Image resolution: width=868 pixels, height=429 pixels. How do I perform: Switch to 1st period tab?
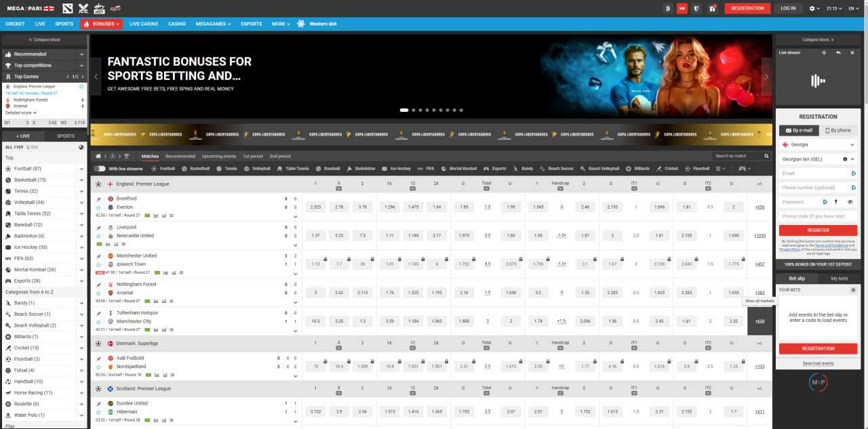[x=253, y=156]
